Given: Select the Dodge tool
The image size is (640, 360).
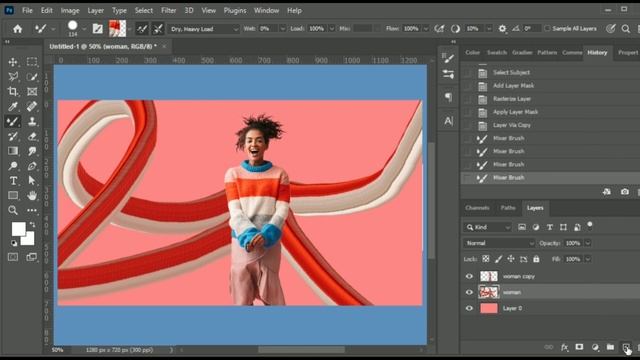Looking at the screenshot, I should [13, 166].
